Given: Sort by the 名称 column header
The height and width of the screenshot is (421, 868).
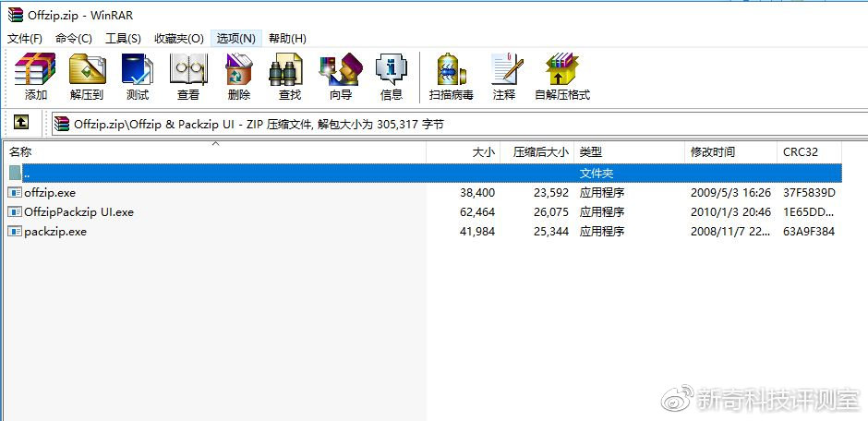Looking at the screenshot, I should tap(215, 152).
